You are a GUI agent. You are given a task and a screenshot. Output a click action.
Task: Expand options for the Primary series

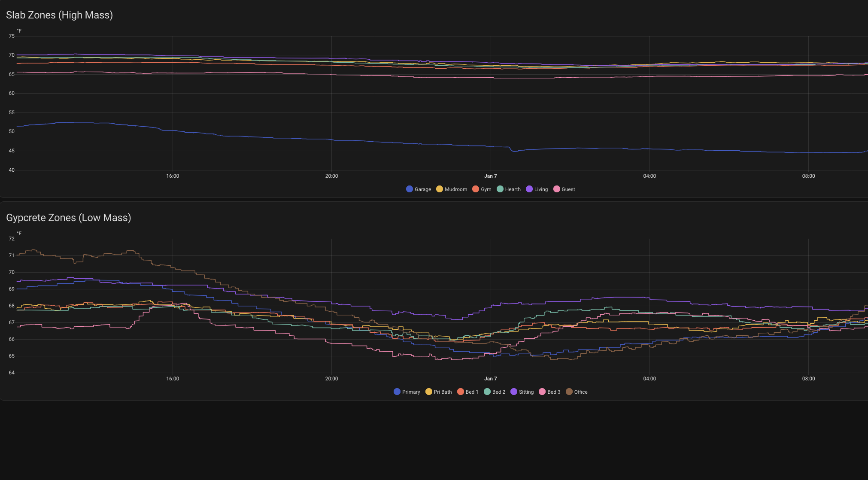tap(410, 392)
